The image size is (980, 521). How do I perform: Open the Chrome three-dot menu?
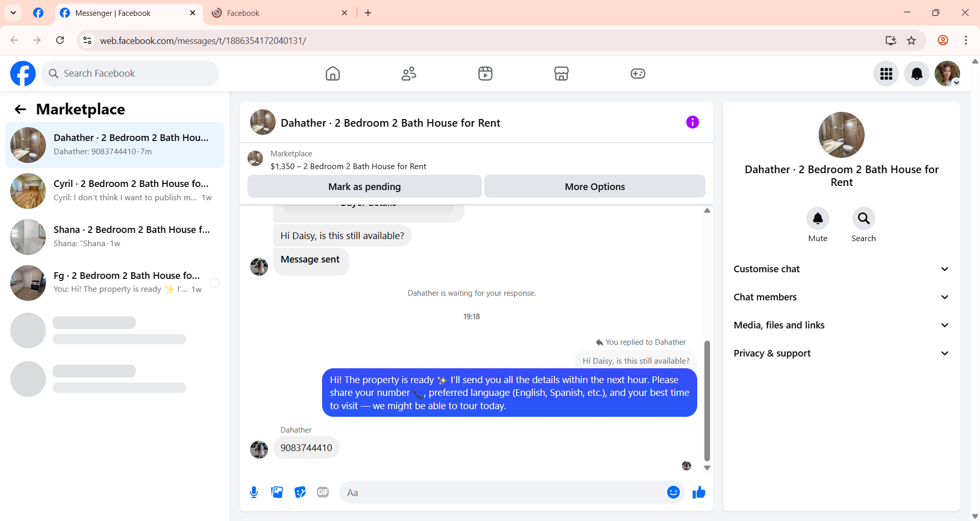pyautogui.click(x=966, y=40)
